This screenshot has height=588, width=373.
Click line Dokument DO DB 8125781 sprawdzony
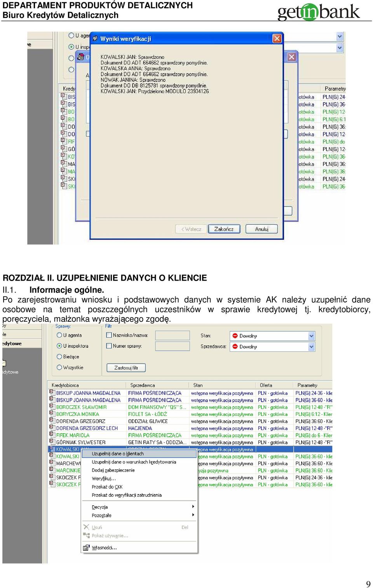pos(154,85)
